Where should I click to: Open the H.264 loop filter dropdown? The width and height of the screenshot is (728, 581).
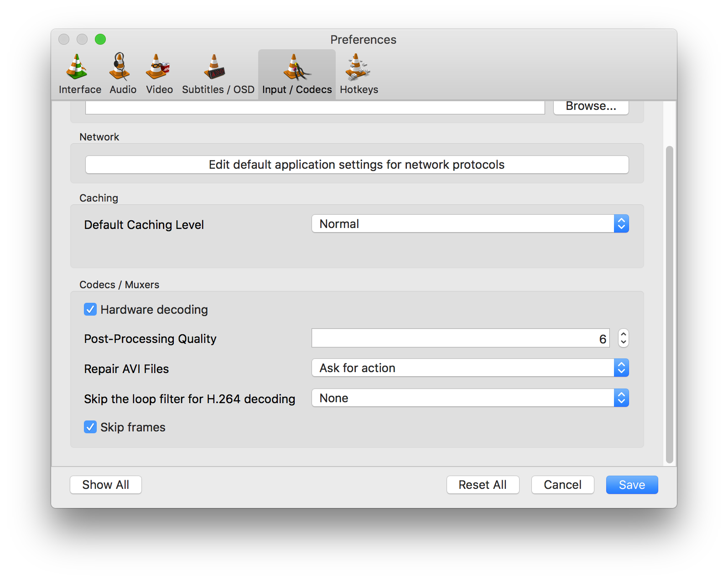[470, 398]
